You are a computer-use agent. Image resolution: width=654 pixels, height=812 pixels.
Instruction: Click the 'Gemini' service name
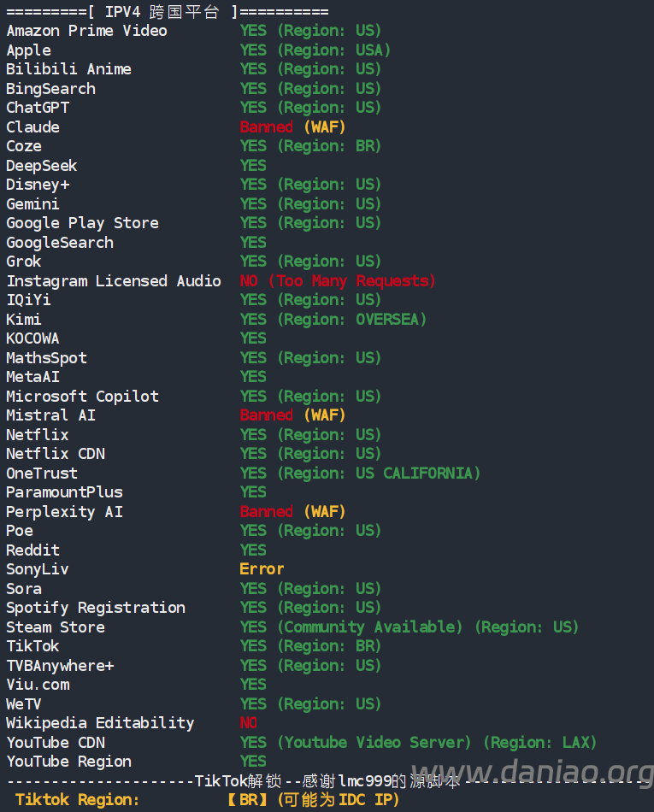[33, 204]
